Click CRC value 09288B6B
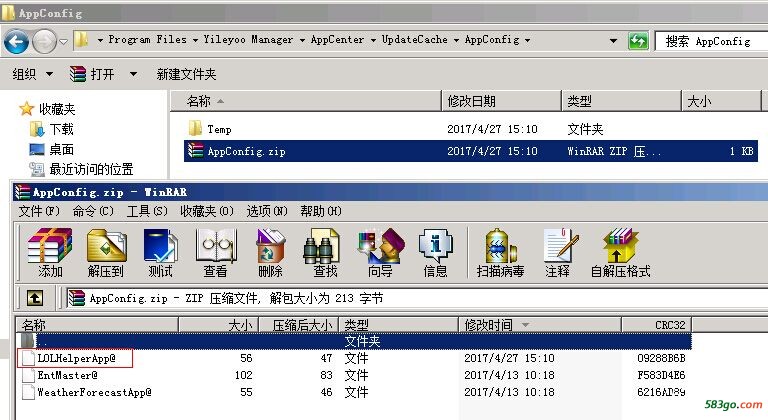Viewport: 768px width, 420px height. point(661,358)
